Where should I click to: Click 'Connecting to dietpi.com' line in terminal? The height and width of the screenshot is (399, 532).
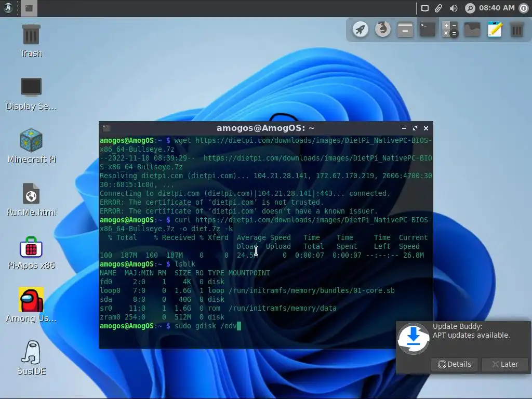coord(245,194)
